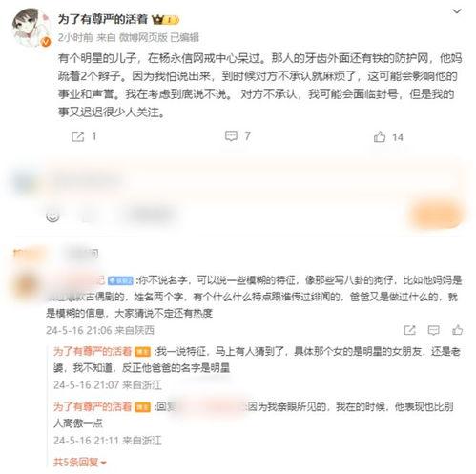Expand the post options chevron at top right
476x474 pixels.
point(457,11)
